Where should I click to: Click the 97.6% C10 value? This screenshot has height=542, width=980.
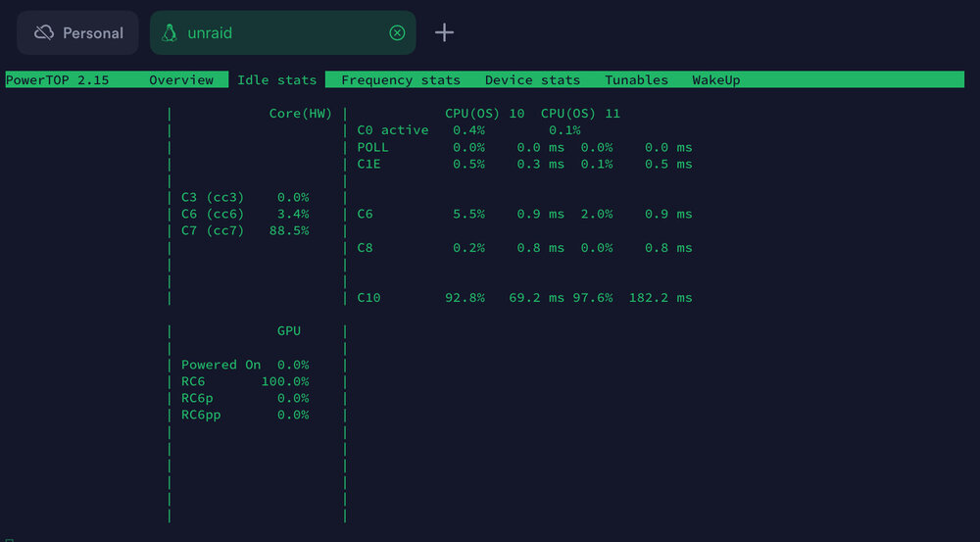click(593, 298)
